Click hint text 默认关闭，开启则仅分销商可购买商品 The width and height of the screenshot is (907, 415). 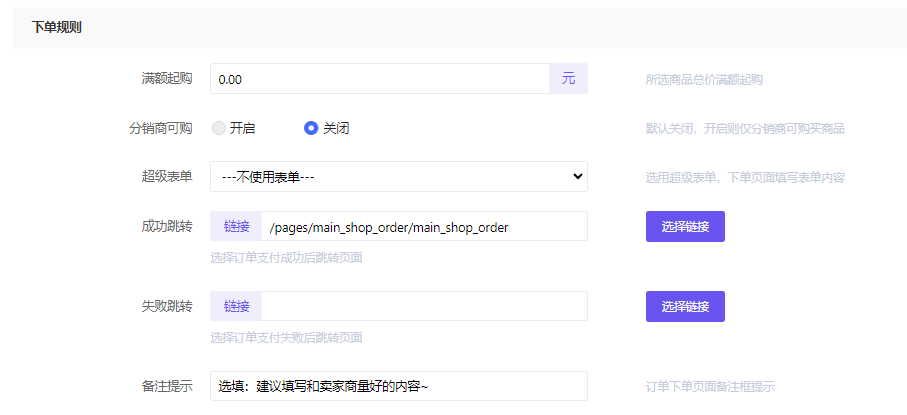point(745,128)
